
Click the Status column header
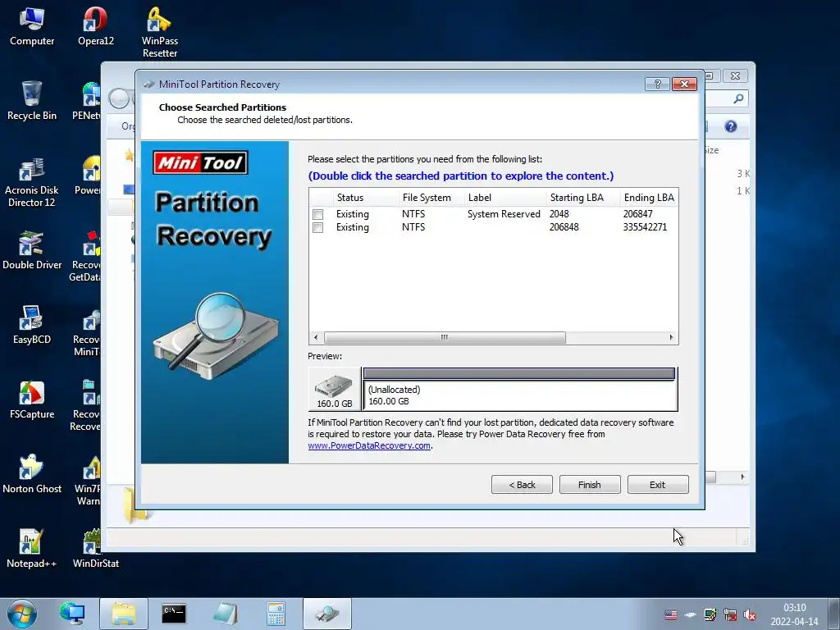[x=366, y=198]
